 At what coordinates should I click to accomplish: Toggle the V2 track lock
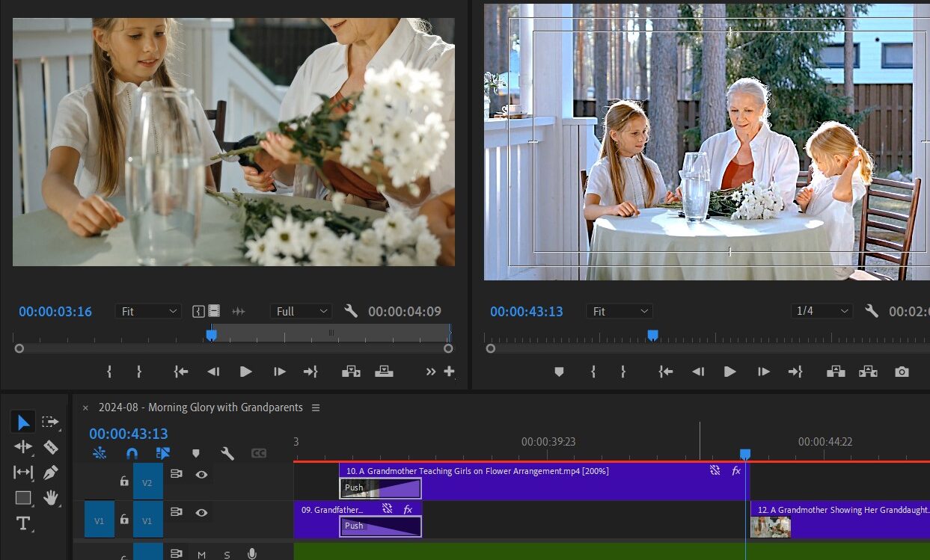coord(124,481)
